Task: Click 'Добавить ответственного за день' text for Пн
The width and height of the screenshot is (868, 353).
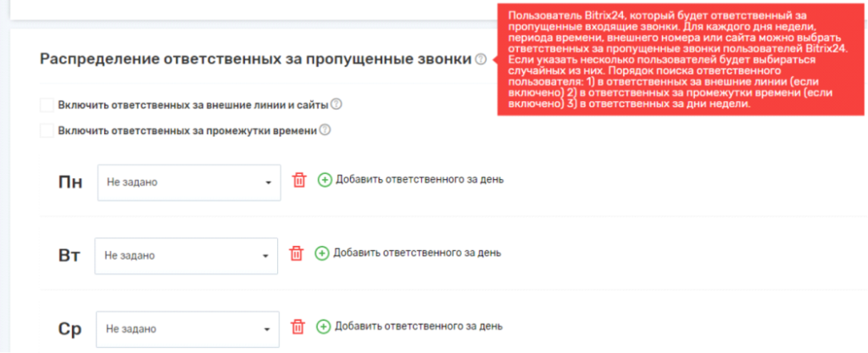Action: [x=420, y=180]
